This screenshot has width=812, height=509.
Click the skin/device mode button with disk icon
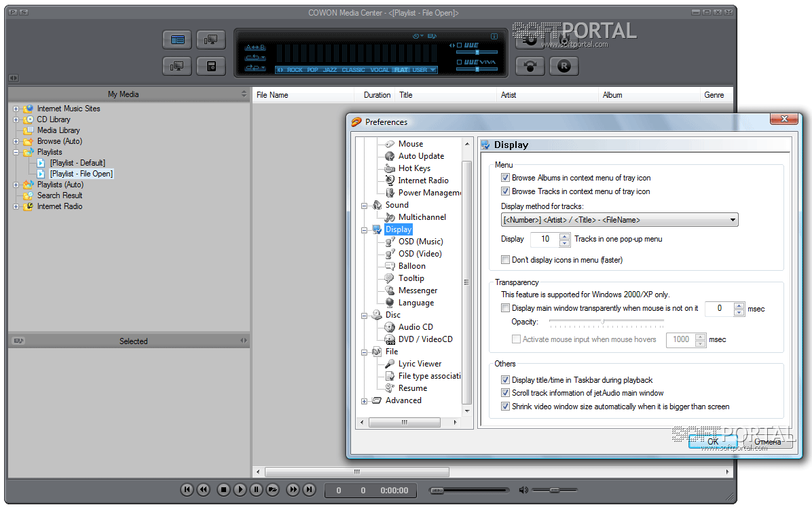click(210, 67)
